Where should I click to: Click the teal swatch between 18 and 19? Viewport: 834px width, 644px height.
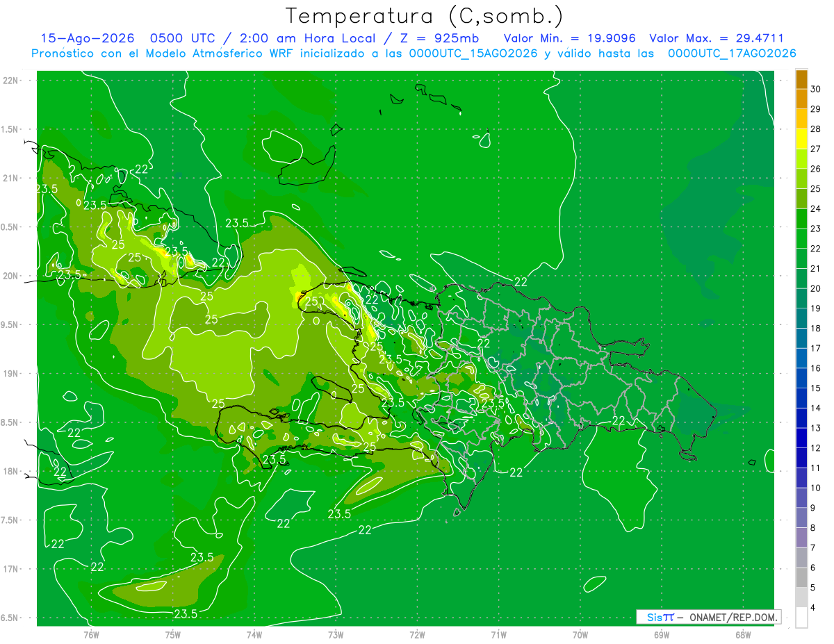tap(801, 319)
